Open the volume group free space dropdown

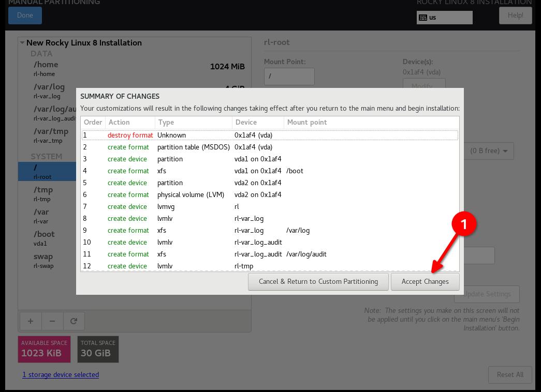tap(489, 151)
